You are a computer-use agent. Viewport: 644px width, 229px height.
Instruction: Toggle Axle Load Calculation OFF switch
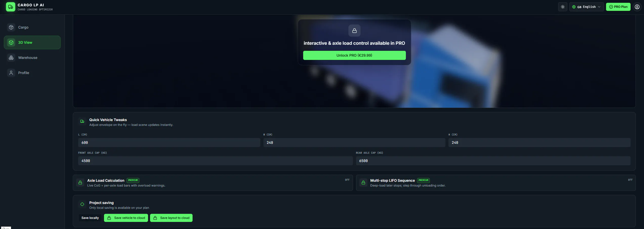click(x=347, y=180)
